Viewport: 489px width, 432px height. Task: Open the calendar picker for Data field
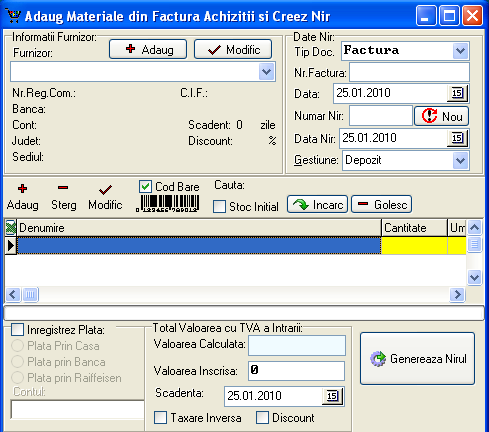pyautogui.click(x=457, y=93)
